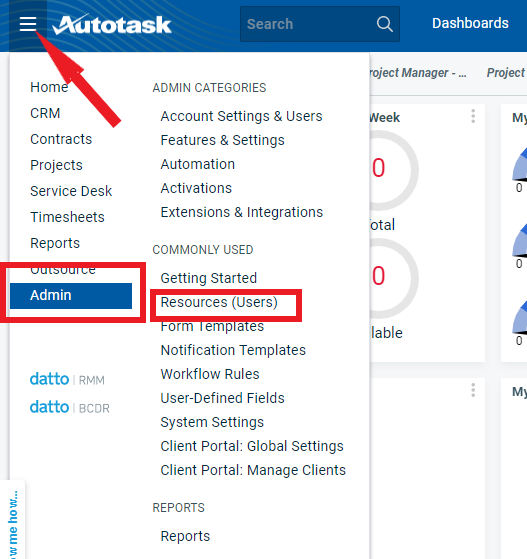Screen dimensions: 527x559
Task: Open the CRM menu item
Action: click(45, 113)
